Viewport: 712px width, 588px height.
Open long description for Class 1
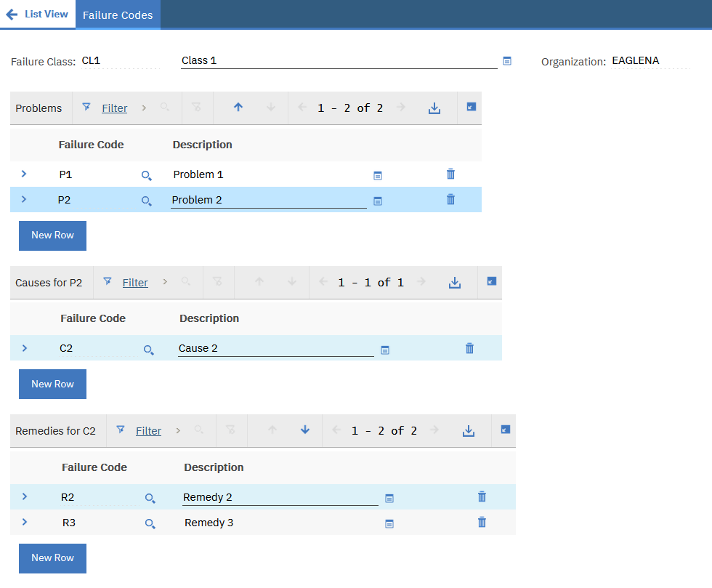coord(507,61)
